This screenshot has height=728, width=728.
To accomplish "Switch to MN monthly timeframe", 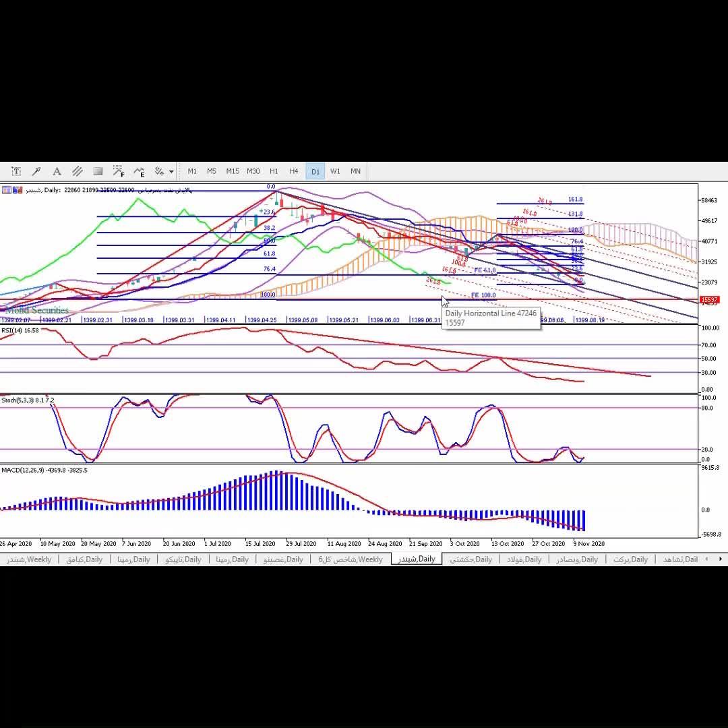I will pos(355,171).
